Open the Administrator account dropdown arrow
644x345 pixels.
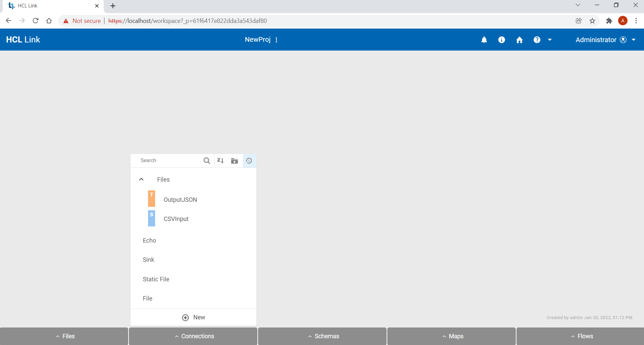coord(633,39)
